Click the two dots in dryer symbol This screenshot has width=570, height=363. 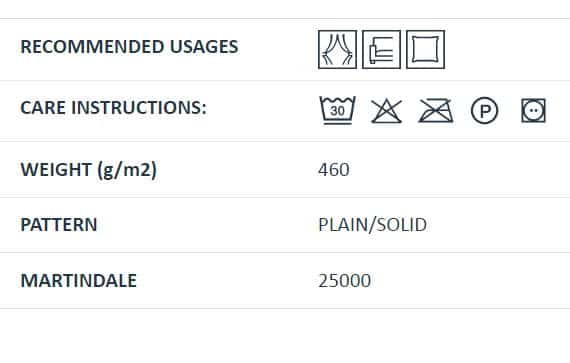click(534, 111)
